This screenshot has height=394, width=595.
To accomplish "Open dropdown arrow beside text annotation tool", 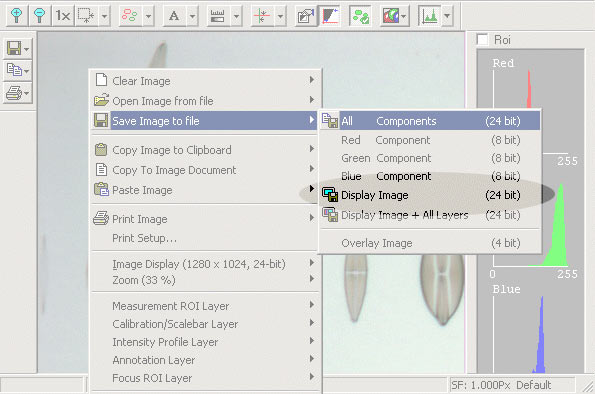I will (x=192, y=16).
